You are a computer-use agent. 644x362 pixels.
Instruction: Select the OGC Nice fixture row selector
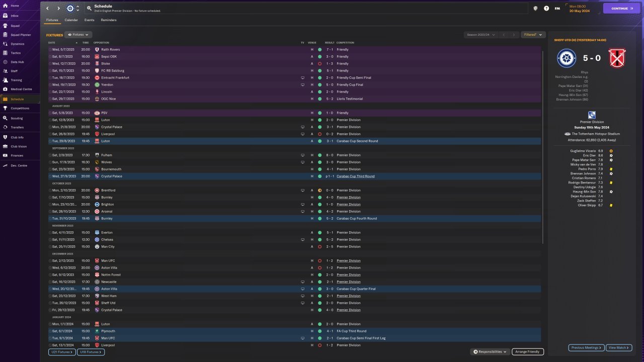coord(50,99)
